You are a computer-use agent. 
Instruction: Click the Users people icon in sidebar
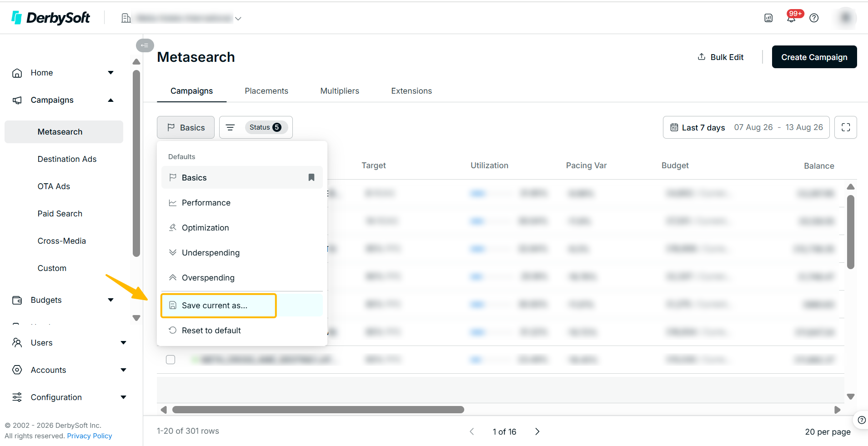[17, 343]
